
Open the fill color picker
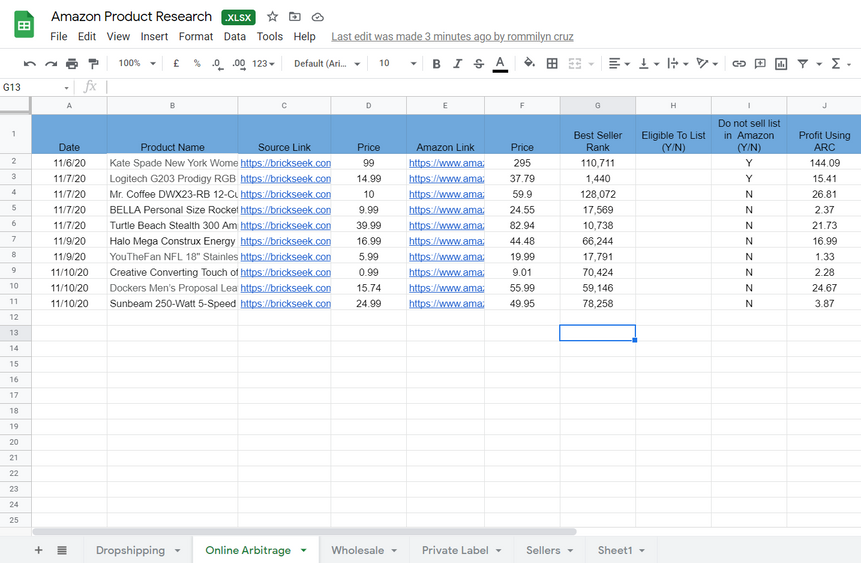point(529,63)
